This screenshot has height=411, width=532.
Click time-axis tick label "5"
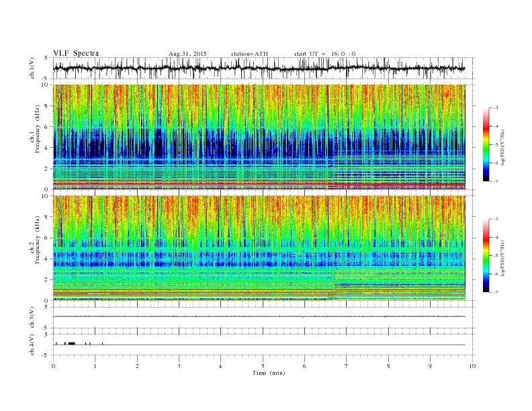263,366
